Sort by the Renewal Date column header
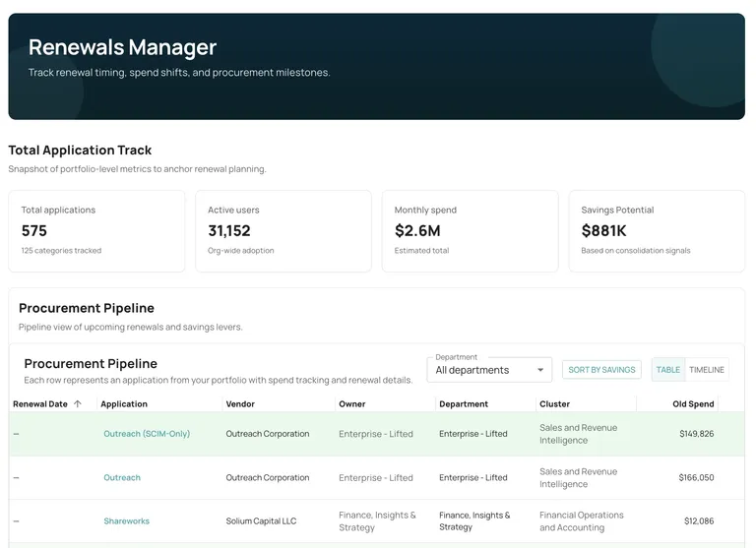The height and width of the screenshot is (548, 756). [x=40, y=404]
